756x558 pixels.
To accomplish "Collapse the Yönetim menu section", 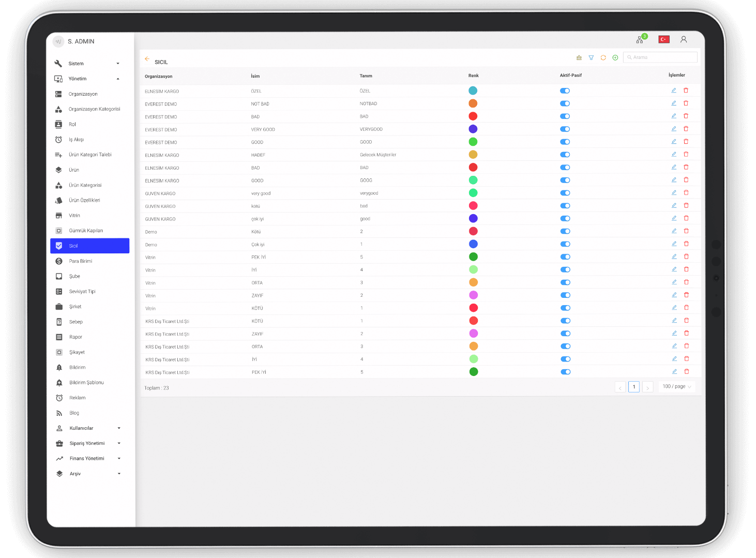I will tap(88, 79).
